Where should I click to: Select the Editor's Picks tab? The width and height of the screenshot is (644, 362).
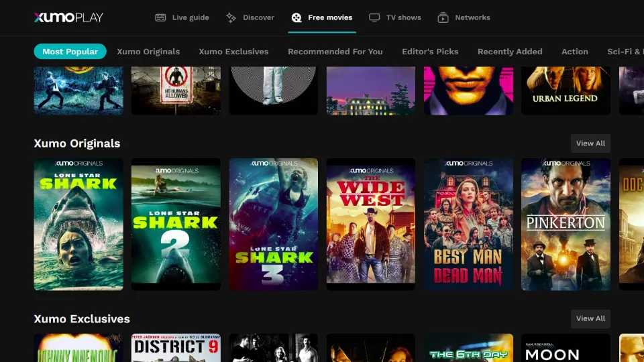point(430,52)
